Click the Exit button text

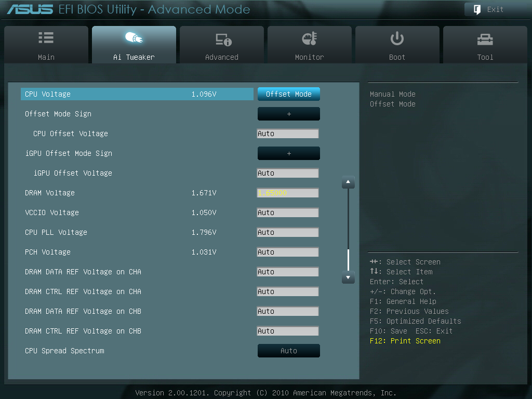pyautogui.click(x=495, y=9)
